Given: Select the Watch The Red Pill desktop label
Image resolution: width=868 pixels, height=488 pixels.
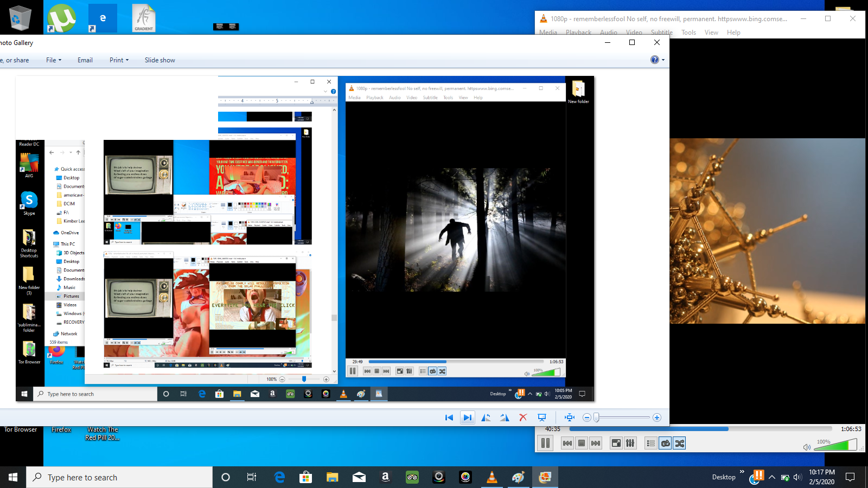Looking at the screenshot, I should 103,433.
